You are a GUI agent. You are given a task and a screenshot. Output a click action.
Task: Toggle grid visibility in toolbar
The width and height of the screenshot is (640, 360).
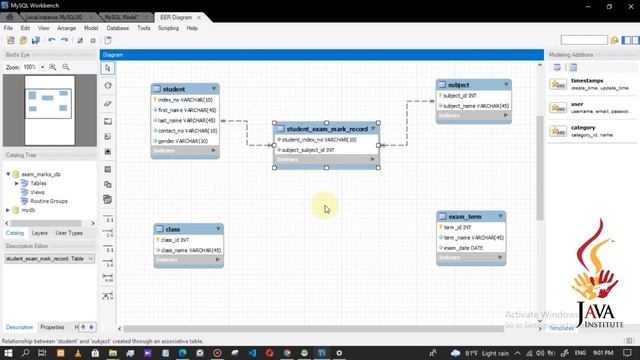(80, 40)
